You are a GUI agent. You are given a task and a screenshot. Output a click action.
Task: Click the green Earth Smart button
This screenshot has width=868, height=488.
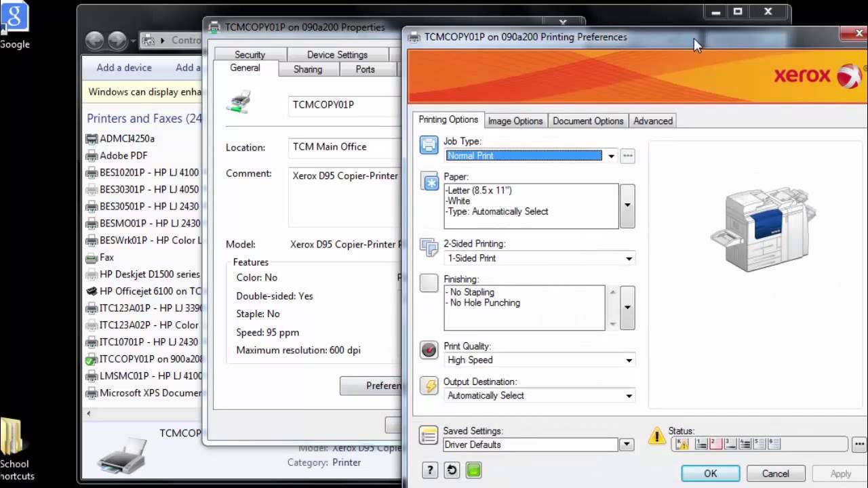pyautogui.click(x=473, y=470)
